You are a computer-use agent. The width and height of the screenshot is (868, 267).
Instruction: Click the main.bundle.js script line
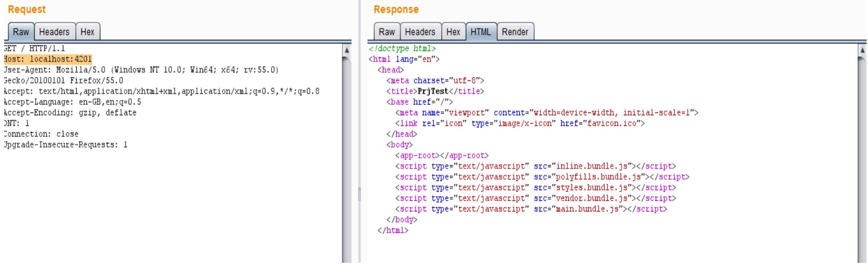(x=531, y=209)
